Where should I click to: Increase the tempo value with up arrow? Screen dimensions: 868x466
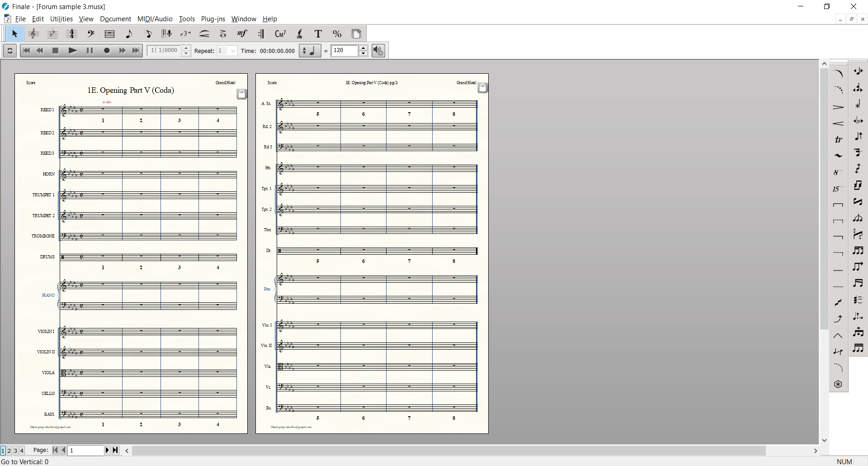click(363, 48)
